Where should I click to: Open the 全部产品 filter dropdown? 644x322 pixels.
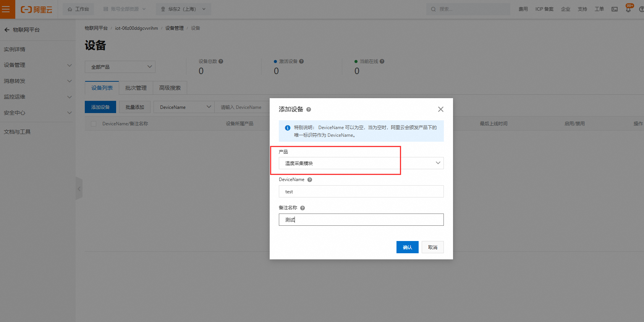[x=120, y=67]
